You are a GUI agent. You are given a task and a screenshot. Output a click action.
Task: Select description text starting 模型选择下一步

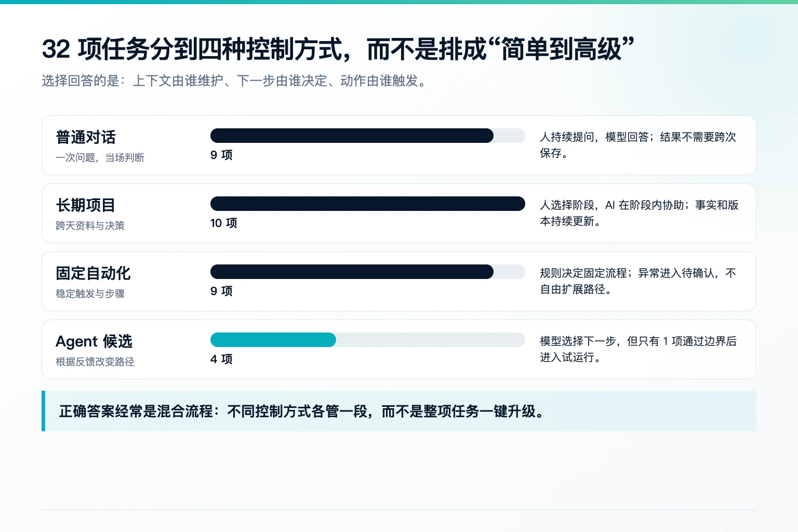tap(638, 349)
